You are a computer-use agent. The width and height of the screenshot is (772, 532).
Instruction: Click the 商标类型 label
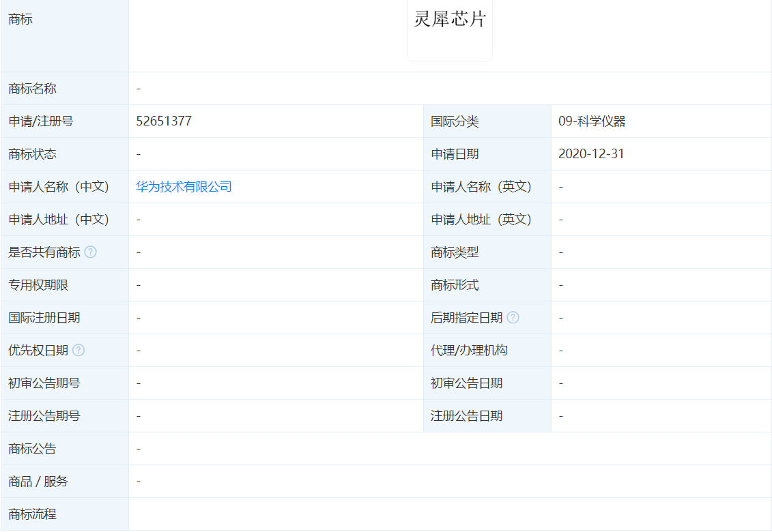point(455,252)
